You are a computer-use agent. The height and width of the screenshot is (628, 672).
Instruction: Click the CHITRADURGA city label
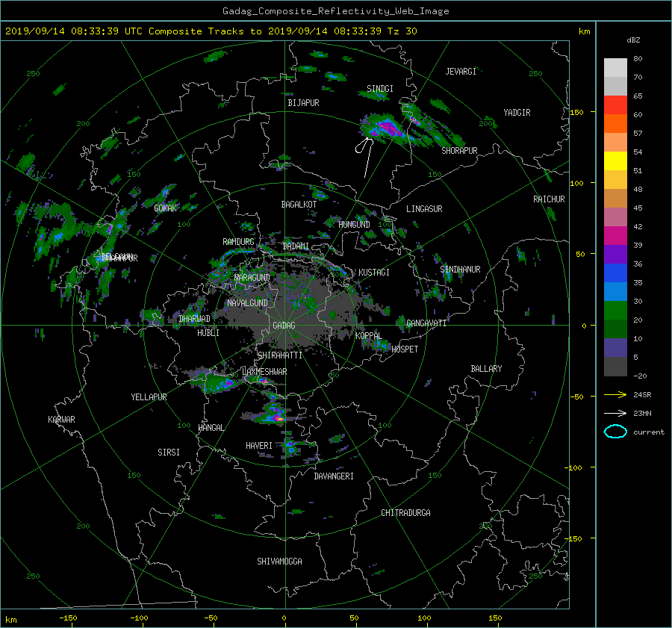[405, 513]
